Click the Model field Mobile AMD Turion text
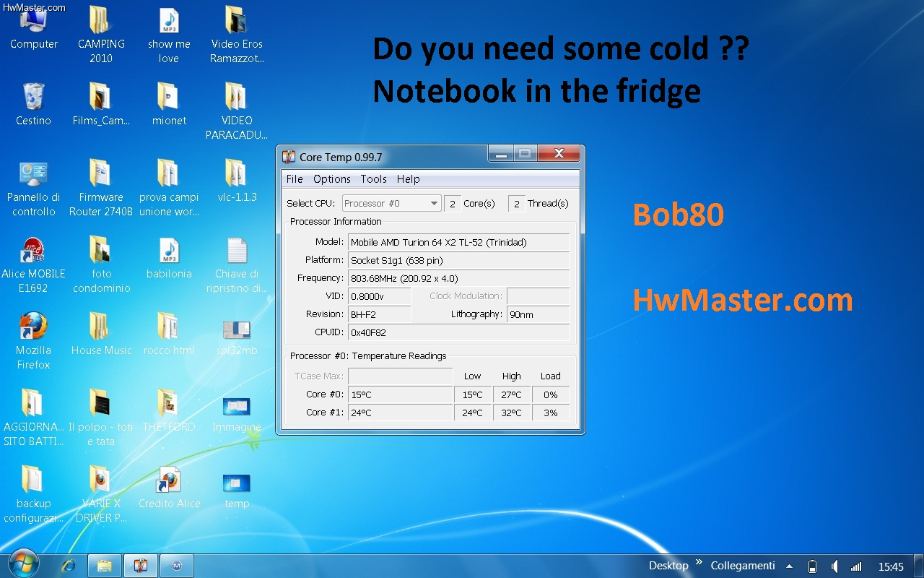Screen dimensions: 924x578 (x=459, y=243)
